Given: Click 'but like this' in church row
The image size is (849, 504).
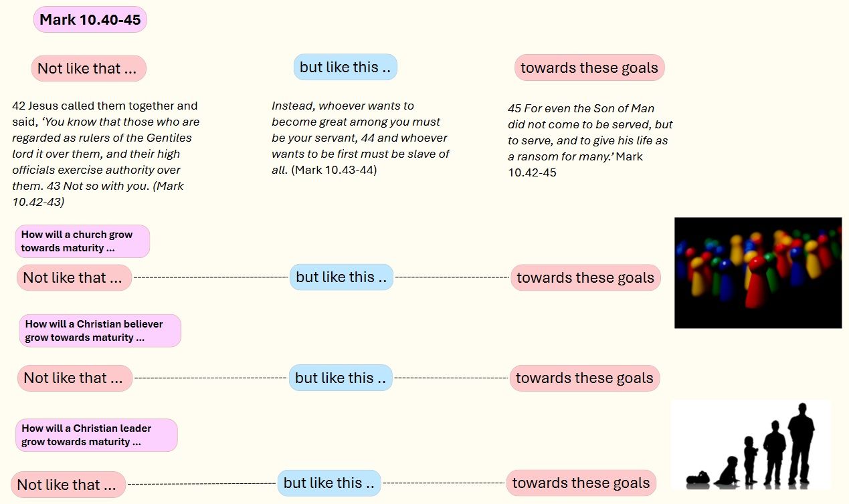Looking at the screenshot, I should coord(341,277).
